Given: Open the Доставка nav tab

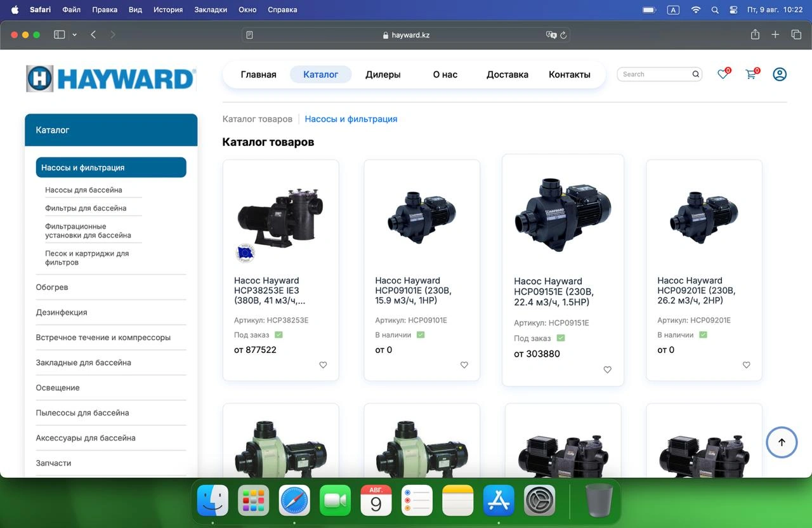Looking at the screenshot, I should pyautogui.click(x=507, y=74).
